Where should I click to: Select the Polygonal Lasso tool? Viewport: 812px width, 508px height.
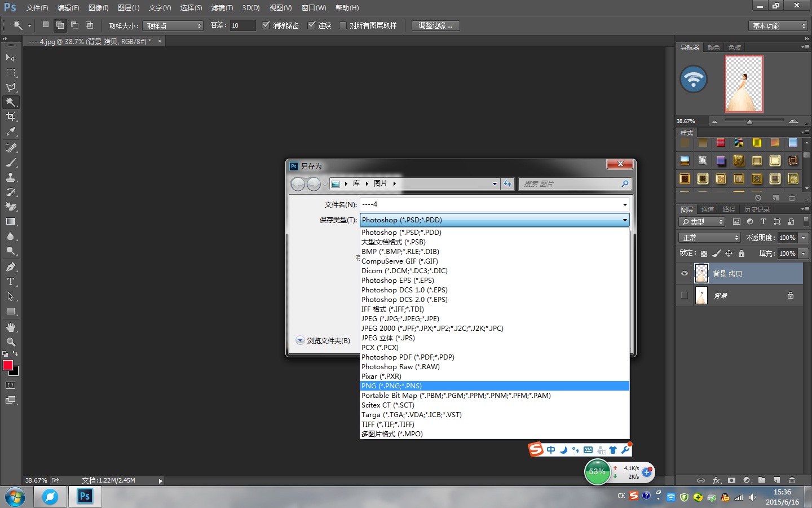tap(10, 87)
